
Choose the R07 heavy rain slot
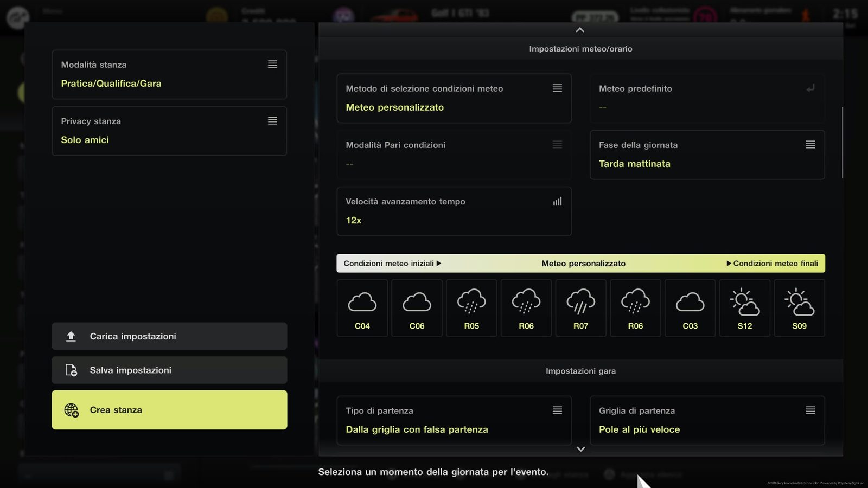580,308
